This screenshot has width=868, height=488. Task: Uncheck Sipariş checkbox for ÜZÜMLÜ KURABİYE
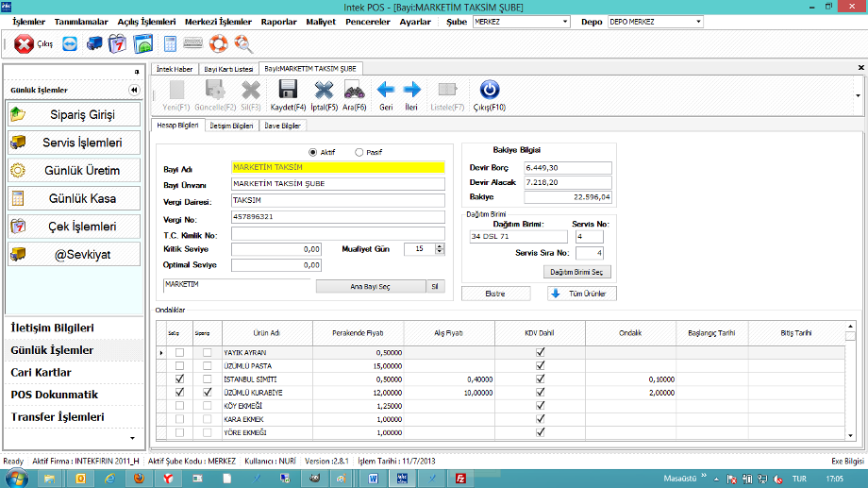[208, 392]
